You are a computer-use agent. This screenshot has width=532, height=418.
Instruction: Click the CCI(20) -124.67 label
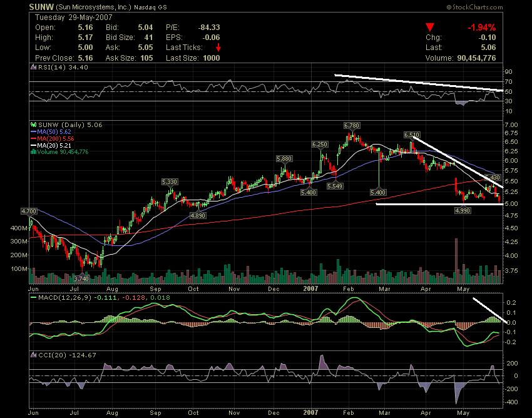coord(67,355)
